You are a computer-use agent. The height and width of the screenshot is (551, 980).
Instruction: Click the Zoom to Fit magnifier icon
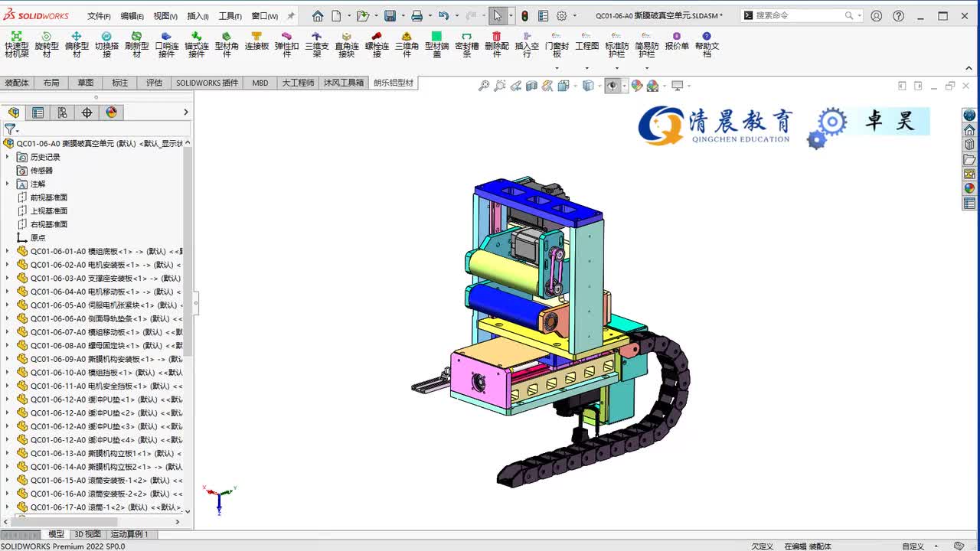tap(484, 86)
